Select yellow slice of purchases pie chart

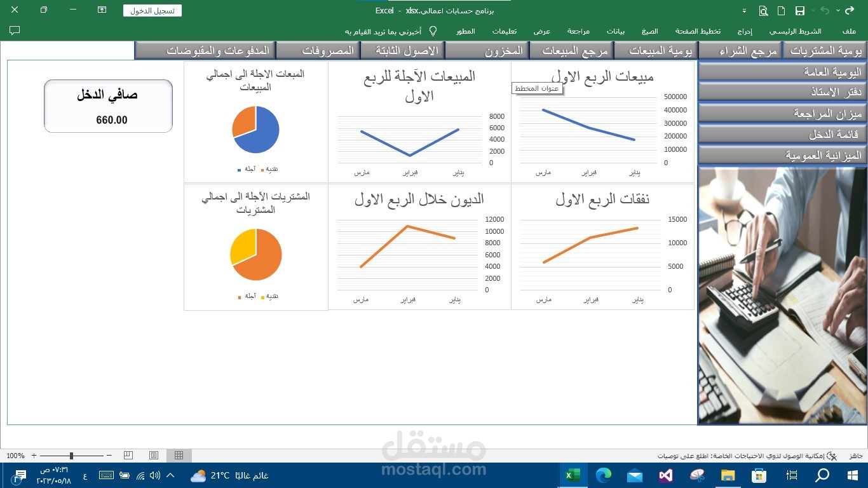point(243,247)
